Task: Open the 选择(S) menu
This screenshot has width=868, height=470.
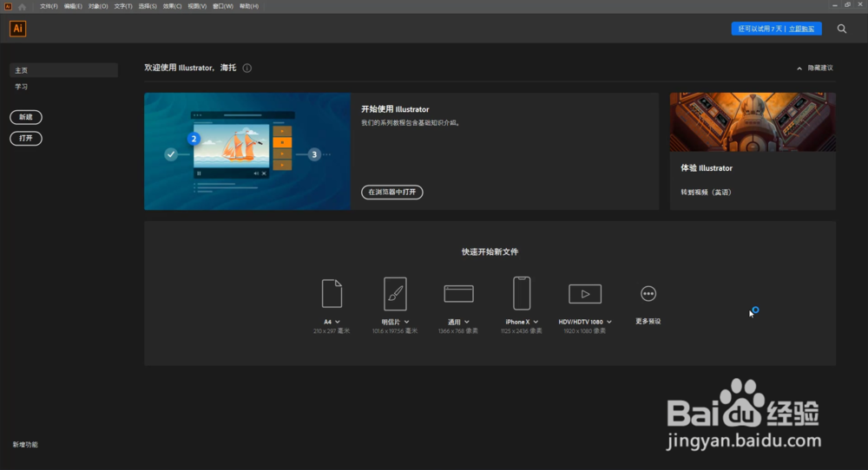Action: click(x=148, y=7)
